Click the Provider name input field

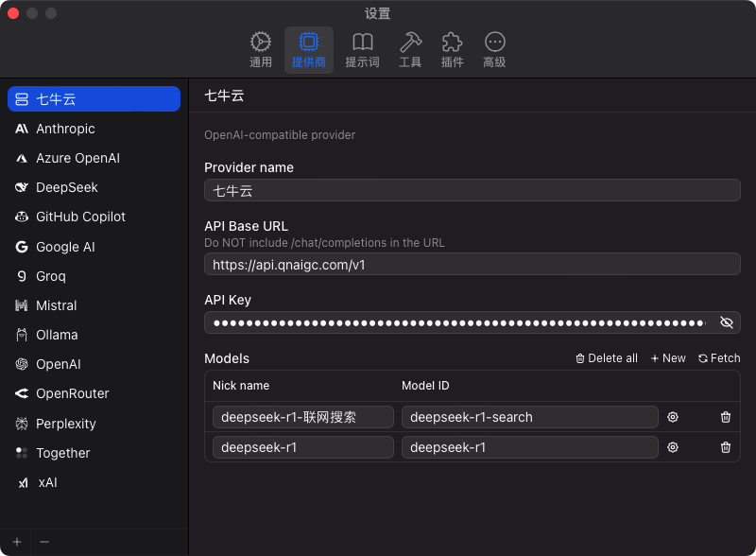coord(472,190)
